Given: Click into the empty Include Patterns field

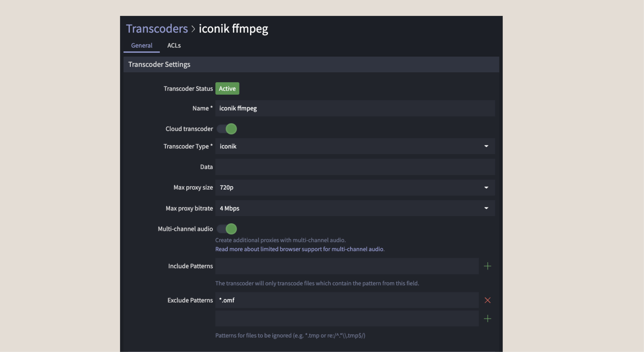Looking at the screenshot, I should (x=346, y=266).
